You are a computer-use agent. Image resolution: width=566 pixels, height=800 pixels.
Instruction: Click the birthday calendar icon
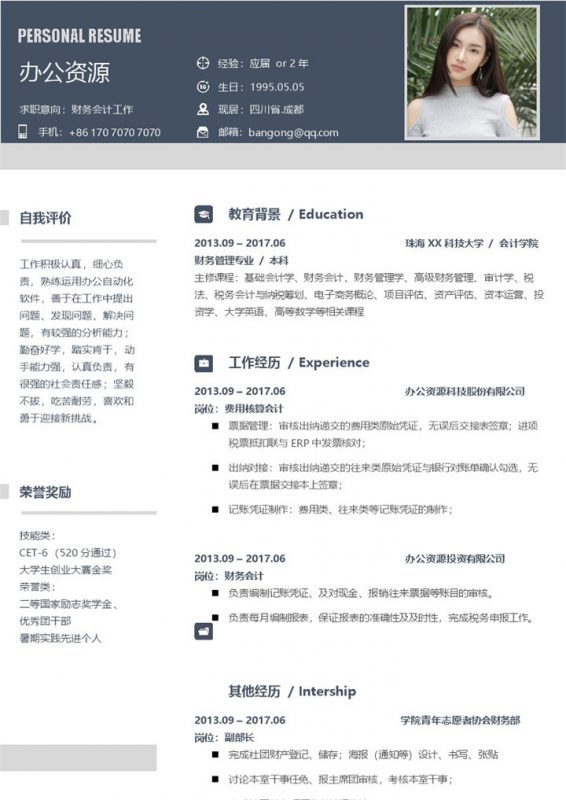pos(203,87)
